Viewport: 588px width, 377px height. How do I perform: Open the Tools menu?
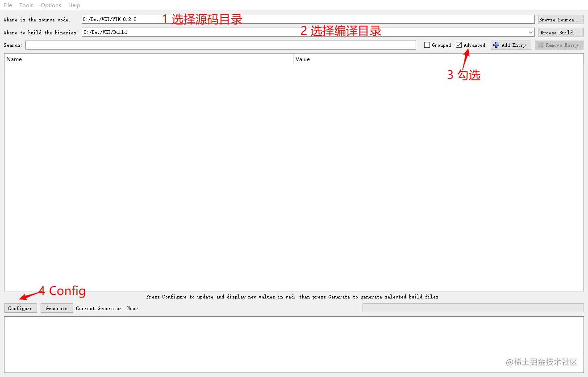(26, 5)
